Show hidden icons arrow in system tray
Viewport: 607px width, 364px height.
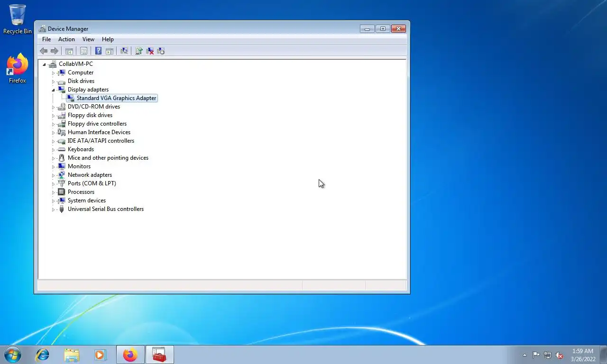point(524,355)
